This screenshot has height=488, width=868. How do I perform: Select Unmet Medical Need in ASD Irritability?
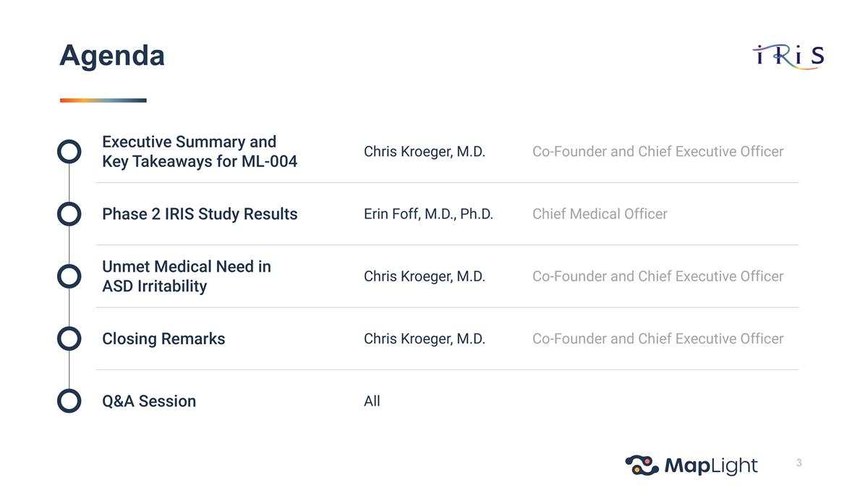pos(187,276)
